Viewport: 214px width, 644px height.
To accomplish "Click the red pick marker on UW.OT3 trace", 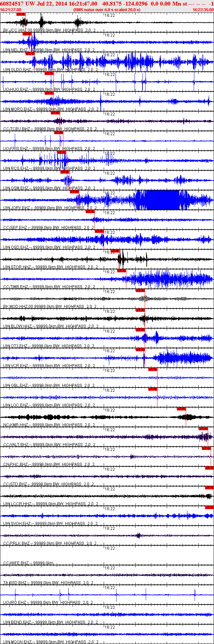I will (140, 330).
